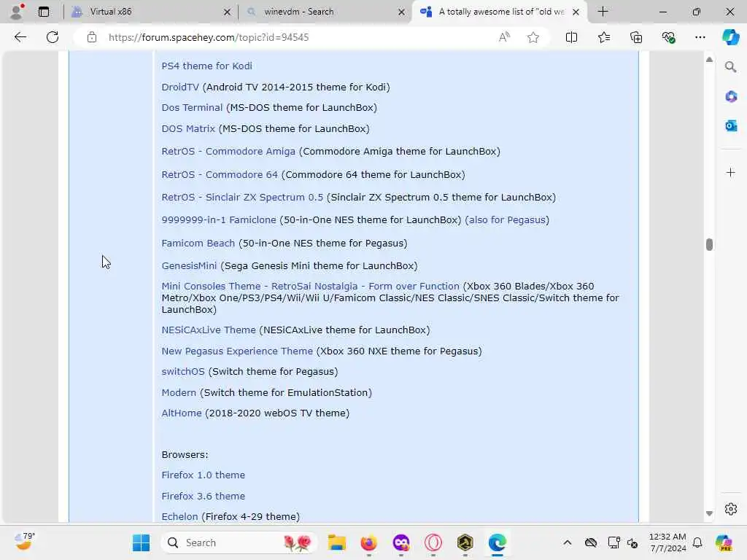The width and height of the screenshot is (747, 560).
Task: Open the switchOS link
Action: (x=183, y=371)
